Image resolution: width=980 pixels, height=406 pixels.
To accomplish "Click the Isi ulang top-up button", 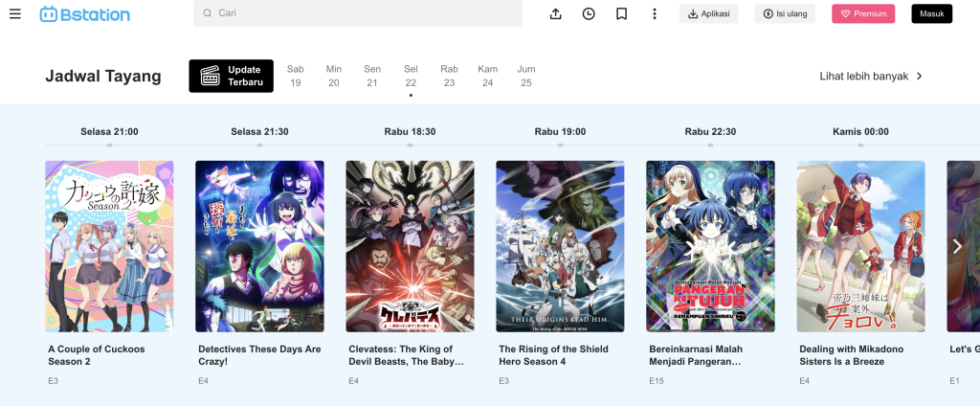I will pos(785,13).
